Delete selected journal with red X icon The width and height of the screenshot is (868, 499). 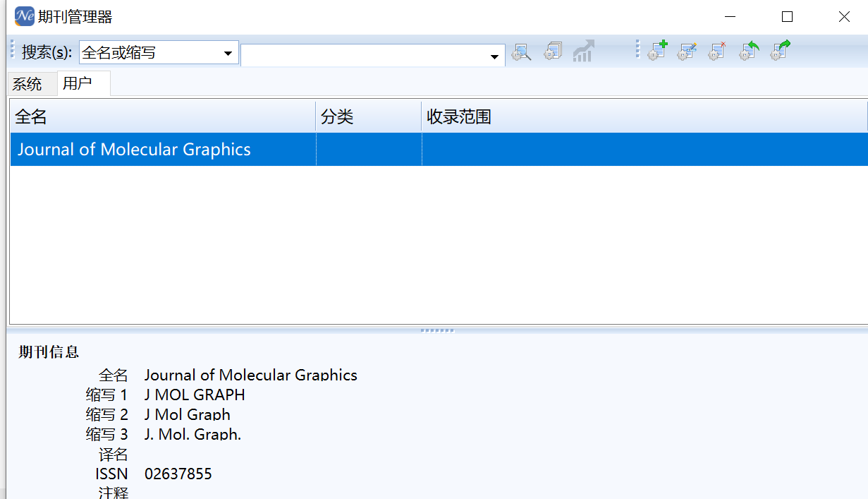click(717, 51)
